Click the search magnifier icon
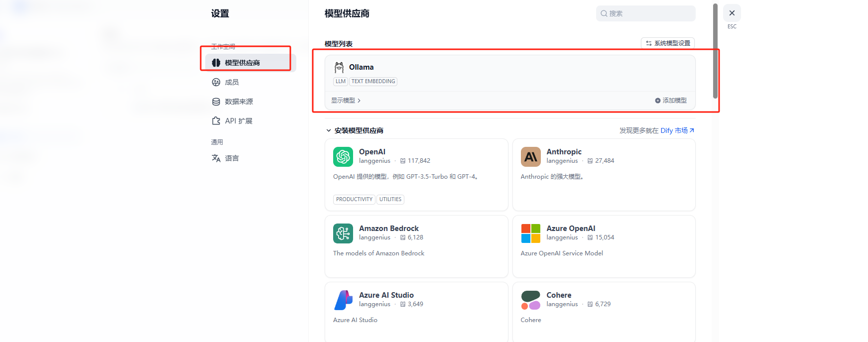This screenshot has width=868, height=342. [604, 13]
